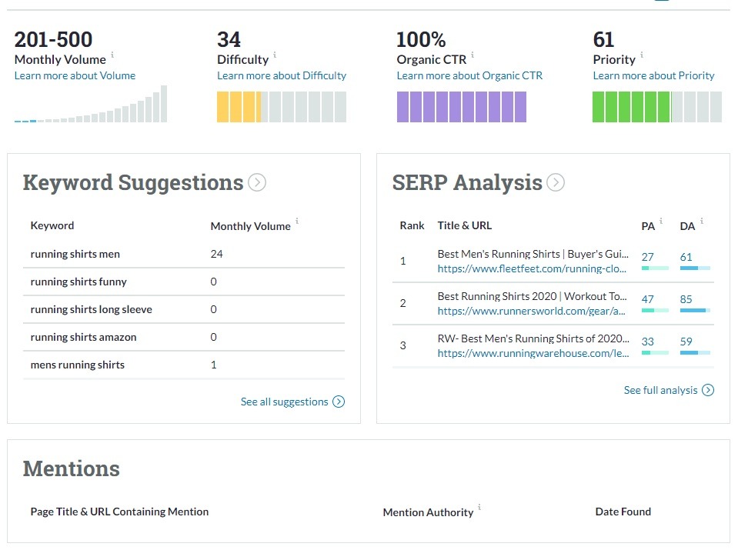The width and height of the screenshot is (748, 560).
Task: Open SERP Analysis via the arrow circle icon
Action: 556,182
